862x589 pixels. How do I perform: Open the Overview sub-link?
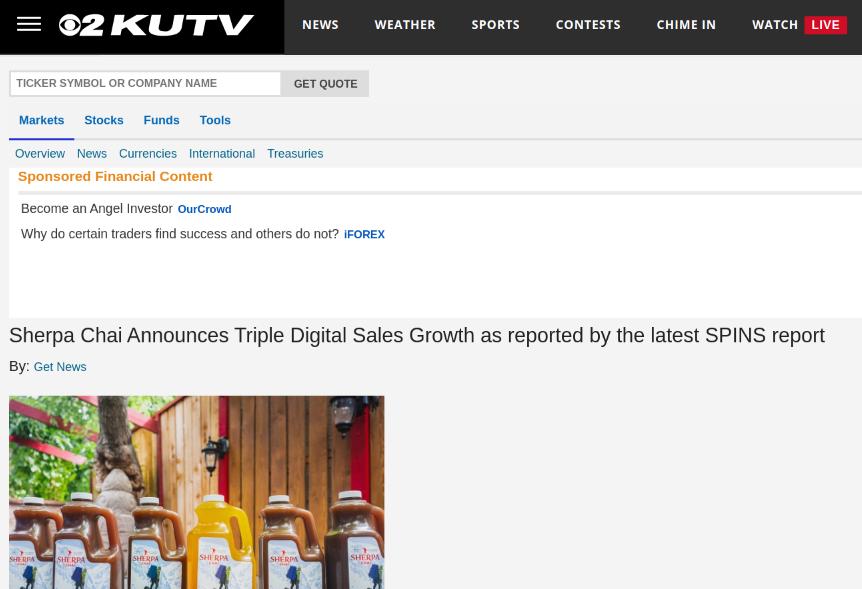[x=40, y=154]
